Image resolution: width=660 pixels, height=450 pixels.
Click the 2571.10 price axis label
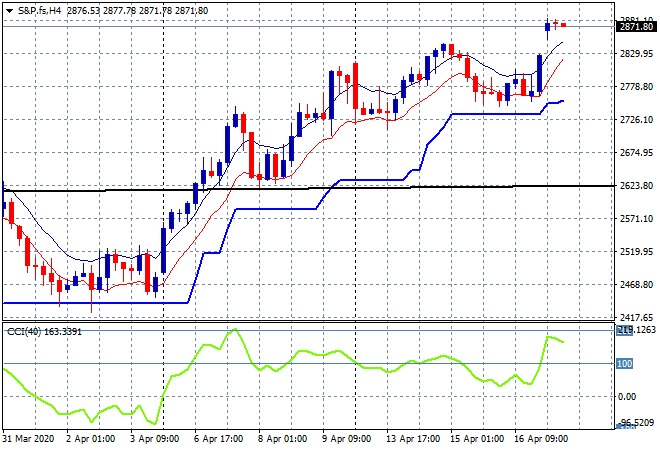pos(636,219)
